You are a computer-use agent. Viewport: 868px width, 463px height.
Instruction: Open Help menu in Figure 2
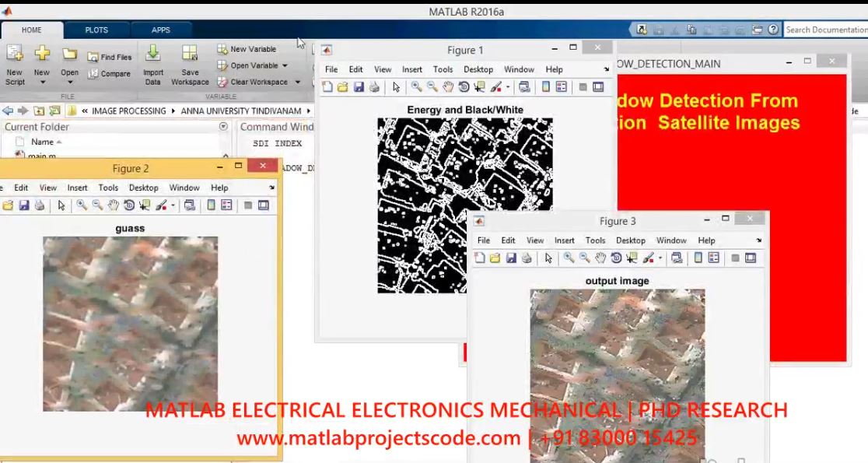coord(219,188)
